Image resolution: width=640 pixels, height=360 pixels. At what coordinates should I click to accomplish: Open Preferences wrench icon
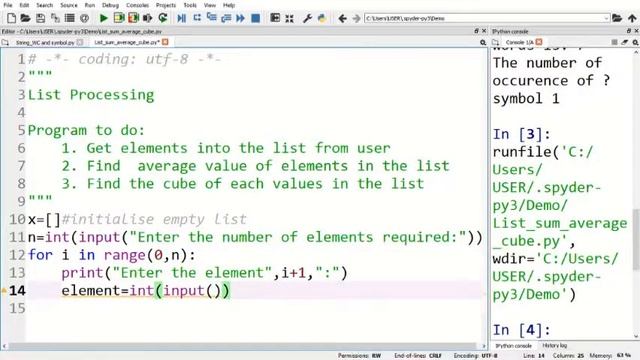pyautogui.click(x=307, y=18)
